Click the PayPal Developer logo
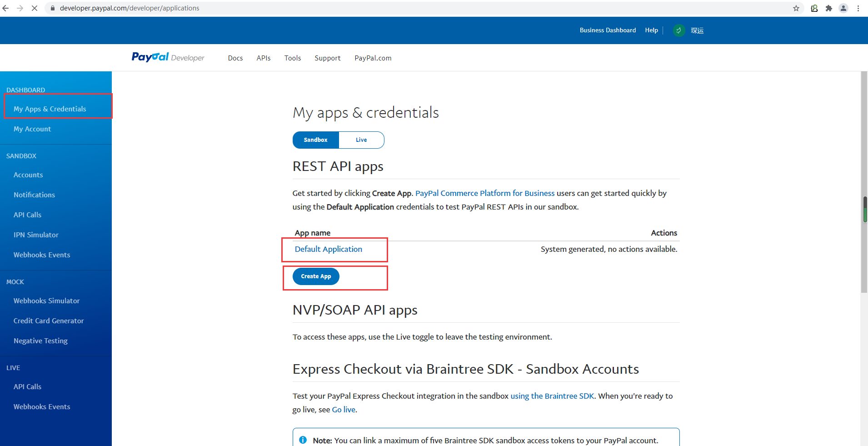The height and width of the screenshot is (446, 868). click(x=168, y=57)
